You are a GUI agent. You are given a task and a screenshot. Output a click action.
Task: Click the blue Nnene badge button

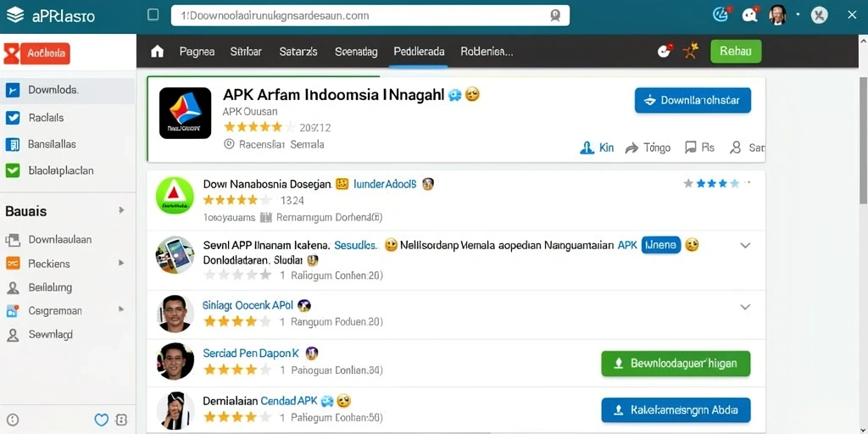pyautogui.click(x=661, y=245)
